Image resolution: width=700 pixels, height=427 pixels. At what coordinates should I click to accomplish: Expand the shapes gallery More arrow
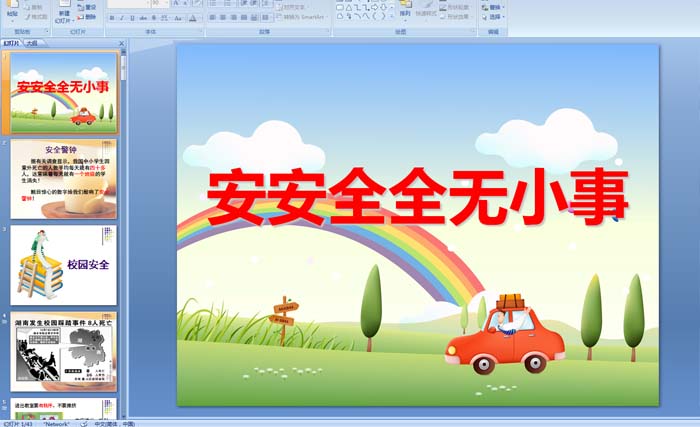pos(392,16)
